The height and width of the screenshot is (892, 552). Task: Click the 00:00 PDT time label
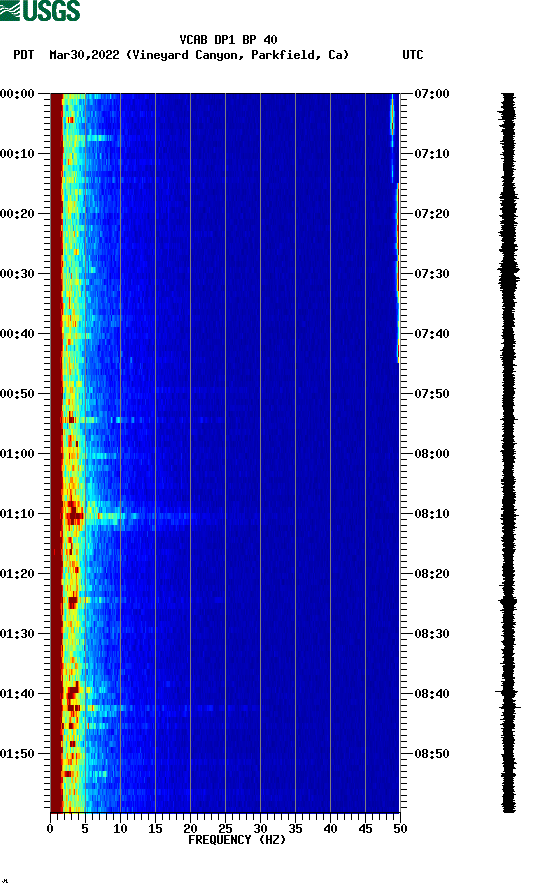18,94
